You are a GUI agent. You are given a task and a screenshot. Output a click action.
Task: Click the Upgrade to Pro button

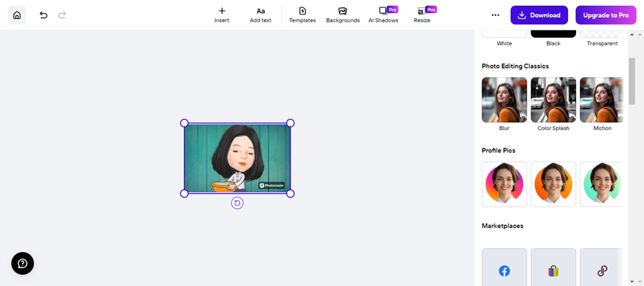click(606, 15)
